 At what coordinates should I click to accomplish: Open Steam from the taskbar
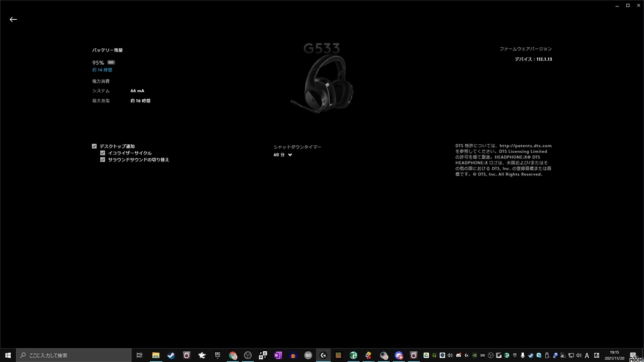[171, 354]
